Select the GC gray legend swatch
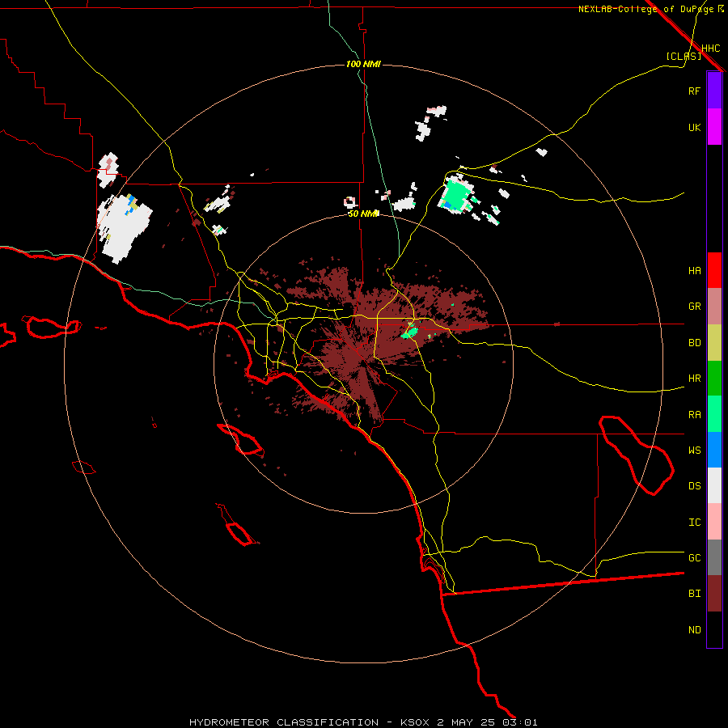This screenshot has width=728, height=728. tap(714, 557)
